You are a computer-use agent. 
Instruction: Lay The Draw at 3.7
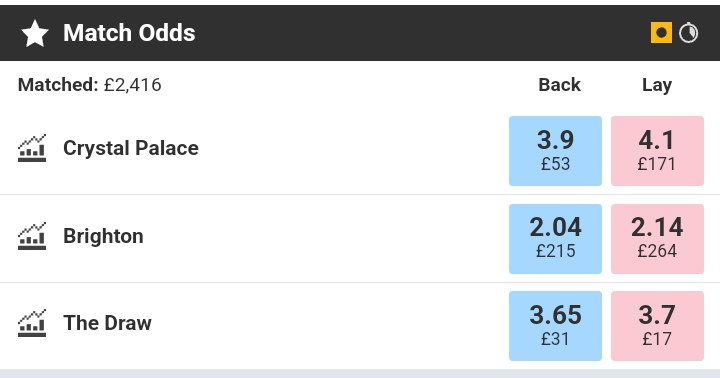coord(657,326)
